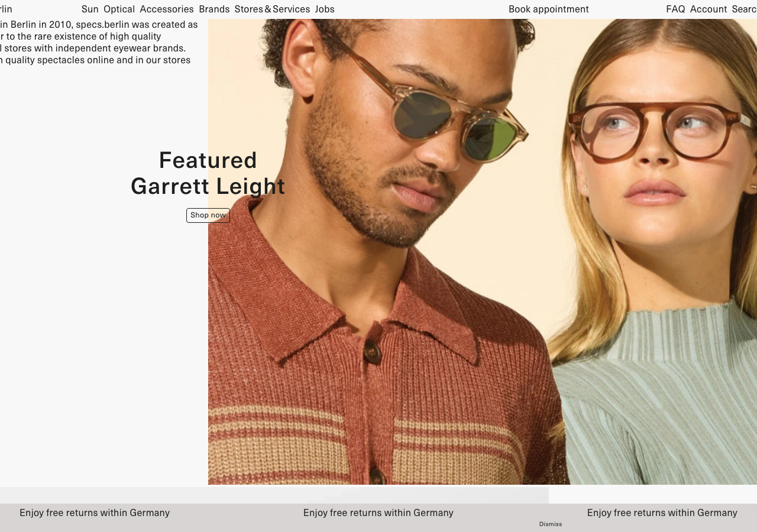The height and width of the screenshot is (532, 757).
Task: Open Stores & Services menu
Action: click(272, 9)
